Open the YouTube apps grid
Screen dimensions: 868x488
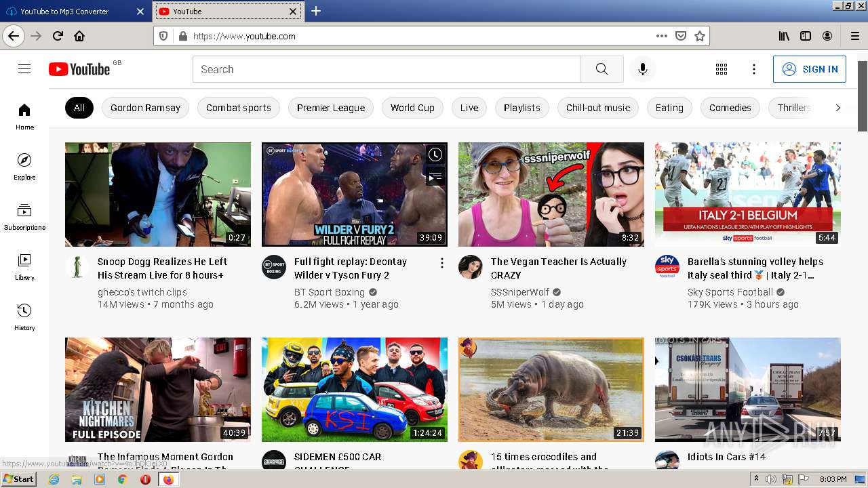[722, 69]
